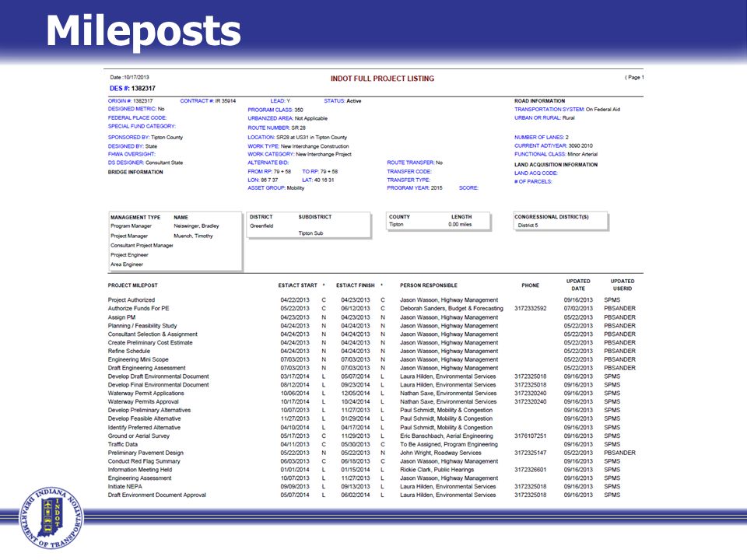Screen dimensions: 747x560
Task: Select FUNCTIONAL CLASS: Minor Arterial
Action: point(556,154)
